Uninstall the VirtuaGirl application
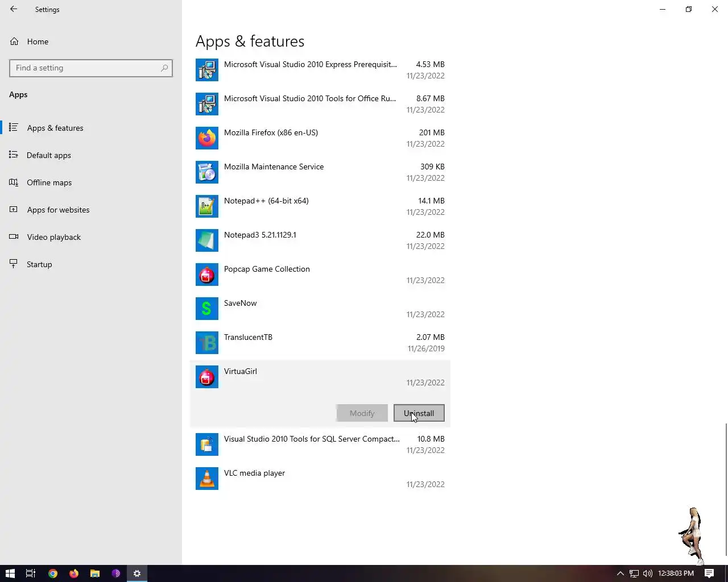Image resolution: width=728 pixels, height=582 pixels. [x=419, y=413]
